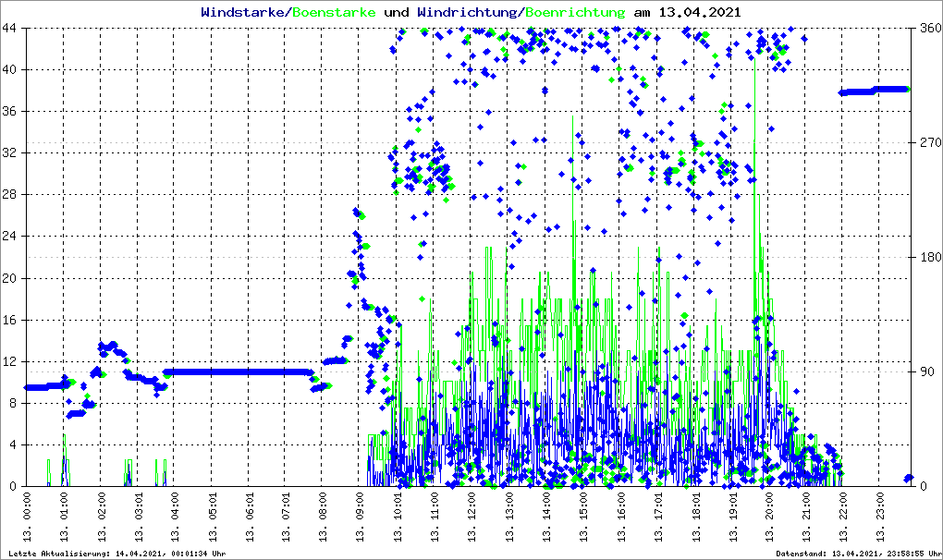Screen dimensions: 943x560
Task: Click the green Boenstarke title word
Action: coord(335,13)
